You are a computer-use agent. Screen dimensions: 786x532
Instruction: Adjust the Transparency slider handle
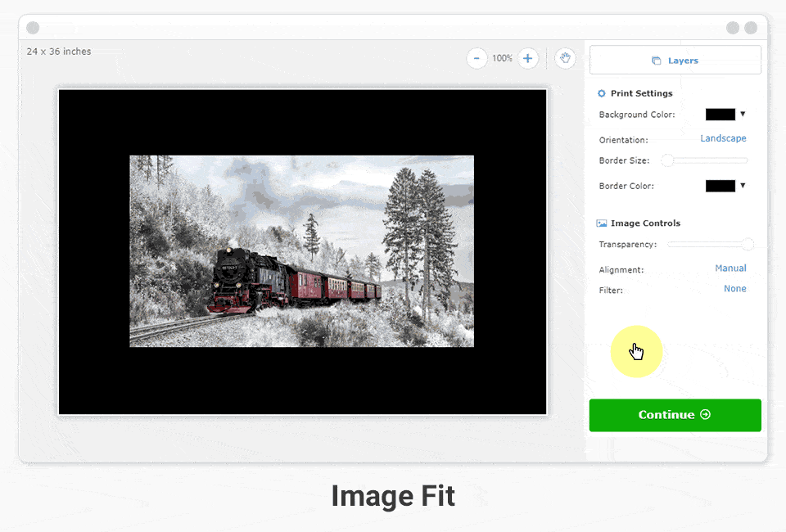[x=748, y=244]
